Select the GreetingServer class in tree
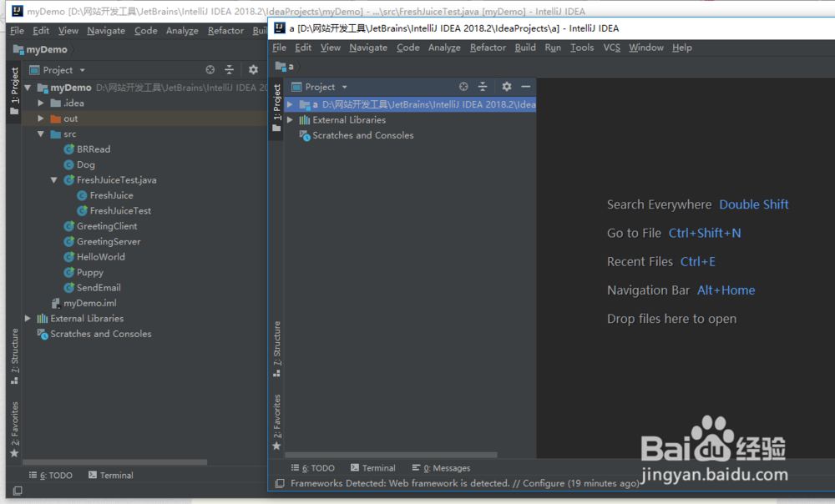The width and height of the screenshot is (835, 504). 109,242
